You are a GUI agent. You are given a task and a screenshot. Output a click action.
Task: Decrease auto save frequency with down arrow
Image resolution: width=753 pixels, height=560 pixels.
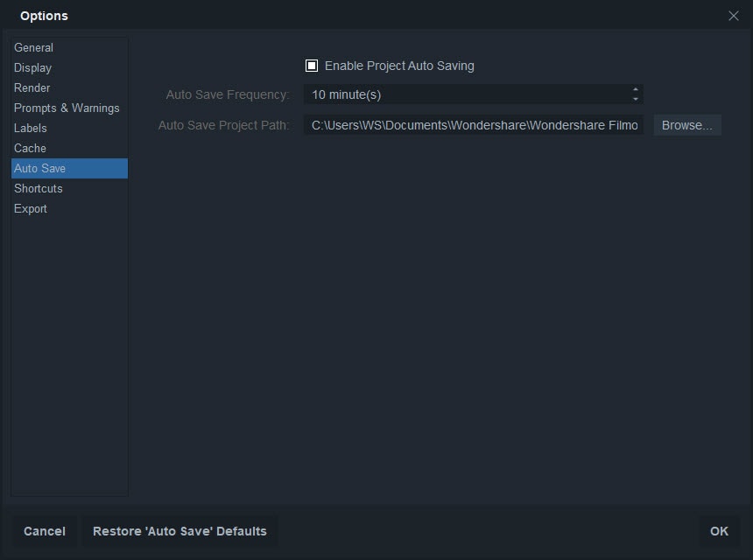[636, 99]
